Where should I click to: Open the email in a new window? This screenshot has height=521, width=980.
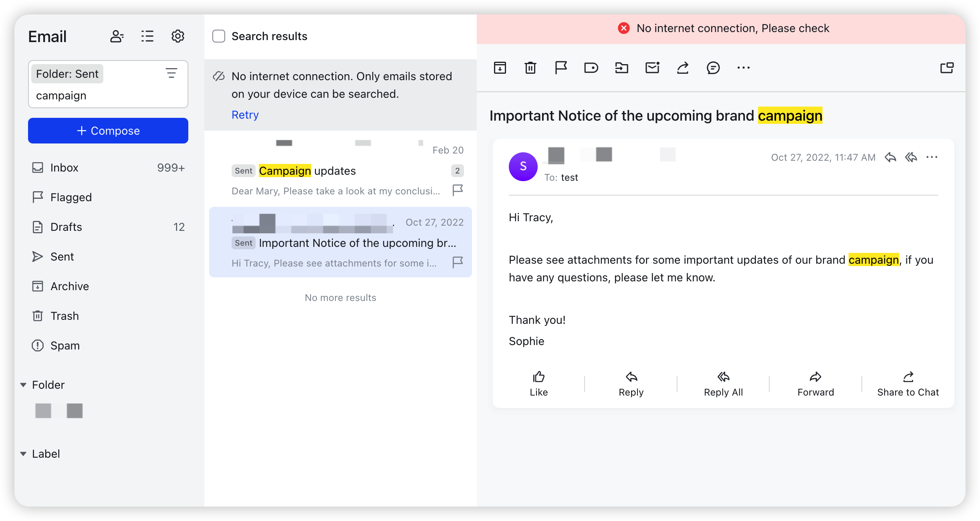point(947,68)
